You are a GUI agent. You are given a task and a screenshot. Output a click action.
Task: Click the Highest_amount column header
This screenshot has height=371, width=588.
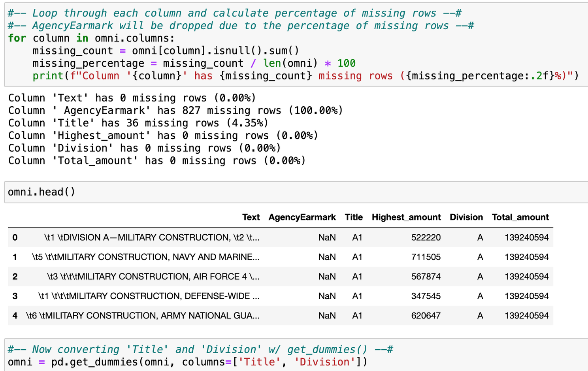click(406, 217)
